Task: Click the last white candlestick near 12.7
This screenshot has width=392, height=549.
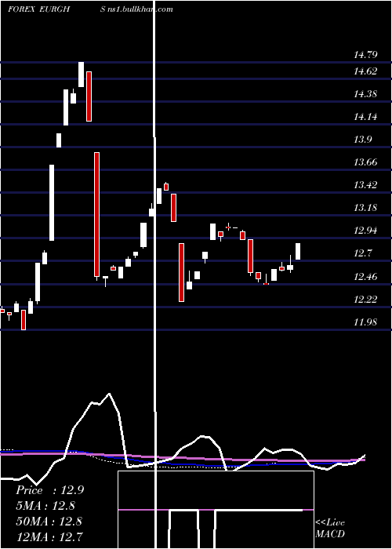Action: tap(298, 252)
